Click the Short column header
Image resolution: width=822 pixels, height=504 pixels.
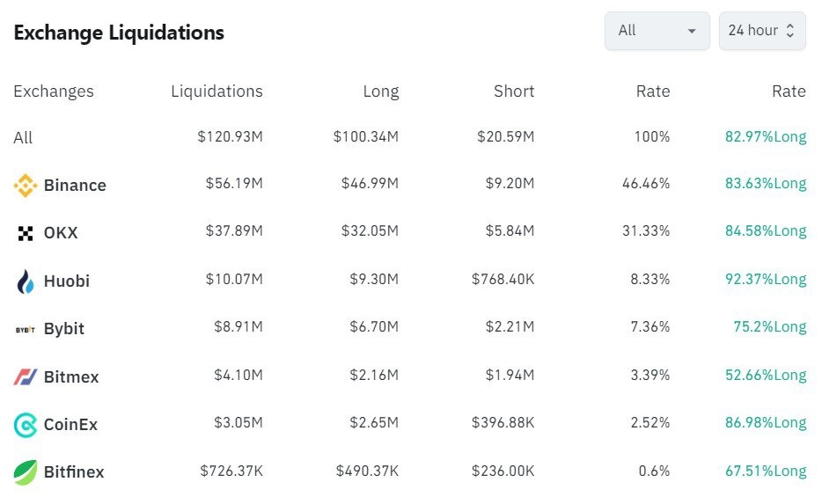click(514, 91)
